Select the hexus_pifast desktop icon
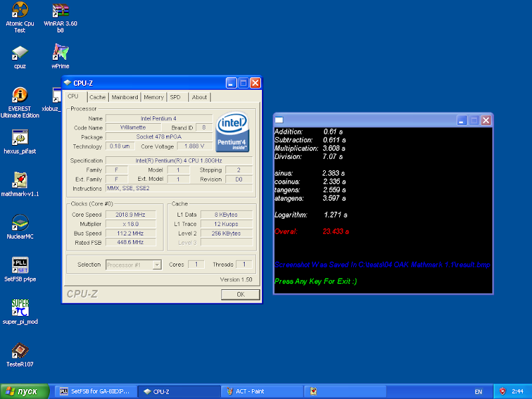 20,142
